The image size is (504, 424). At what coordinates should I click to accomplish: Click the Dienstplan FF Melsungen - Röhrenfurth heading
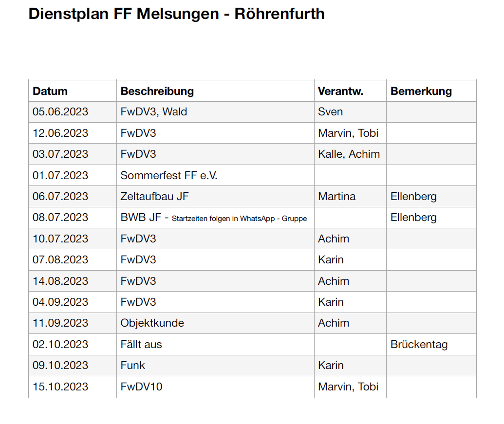[176, 14]
